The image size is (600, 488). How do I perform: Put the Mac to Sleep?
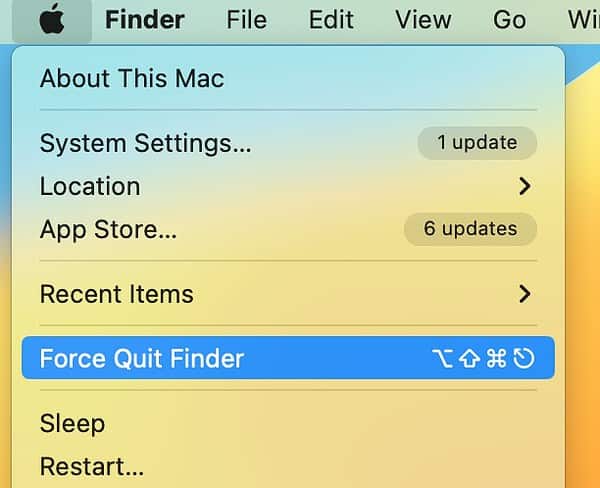pyautogui.click(x=72, y=423)
